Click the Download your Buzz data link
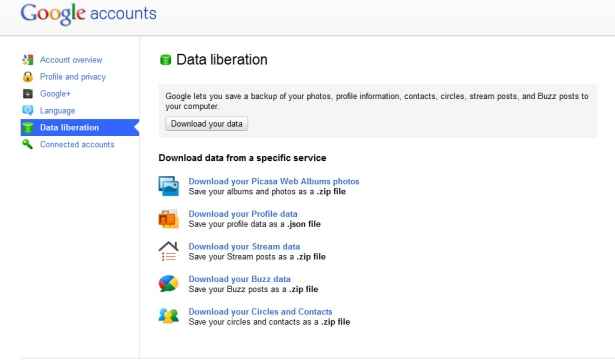 (x=240, y=279)
